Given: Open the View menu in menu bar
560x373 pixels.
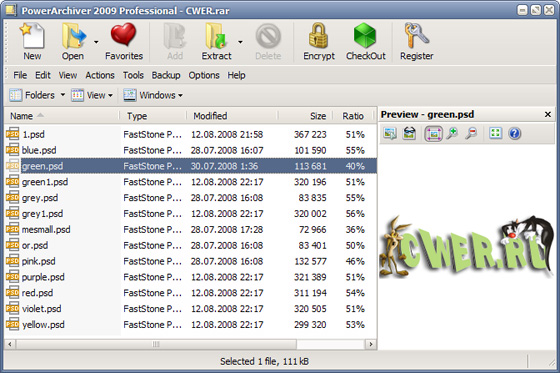Looking at the screenshot, I should point(68,75).
